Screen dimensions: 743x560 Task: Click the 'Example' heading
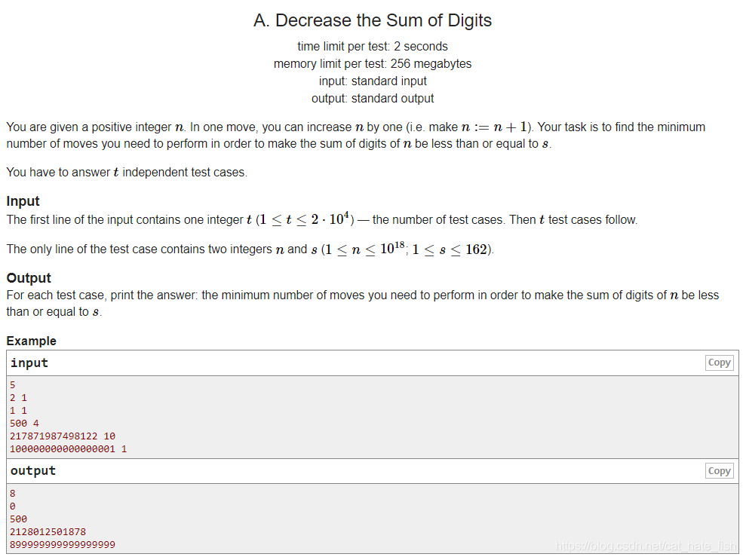click(31, 341)
